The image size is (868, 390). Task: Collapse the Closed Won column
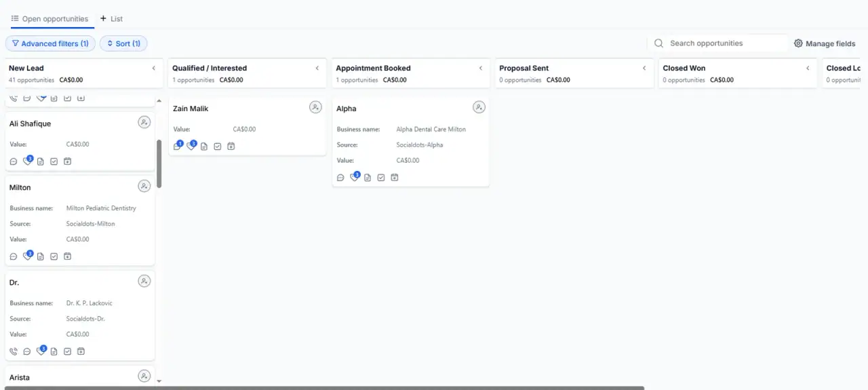pyautogui.click(x=808, y=68)
